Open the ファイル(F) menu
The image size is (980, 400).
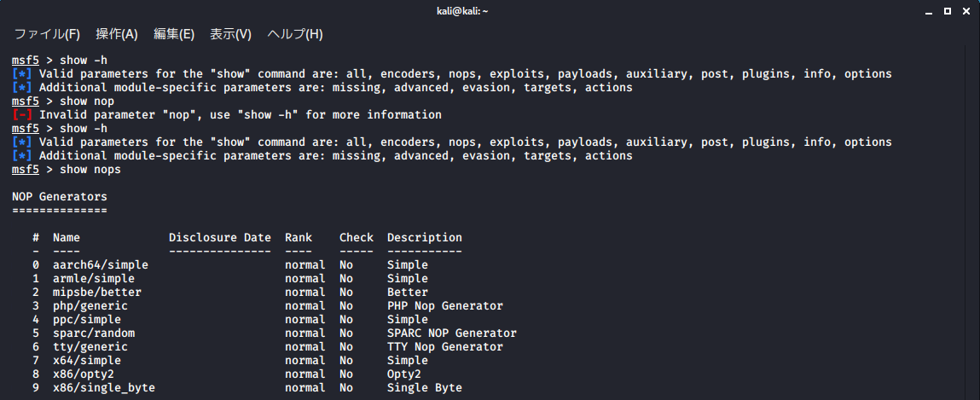47,34
